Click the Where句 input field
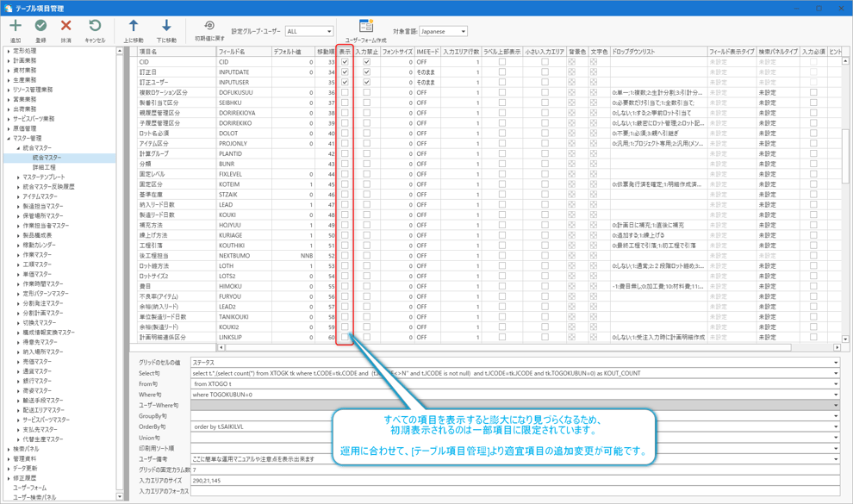 [x=513, y=395]
